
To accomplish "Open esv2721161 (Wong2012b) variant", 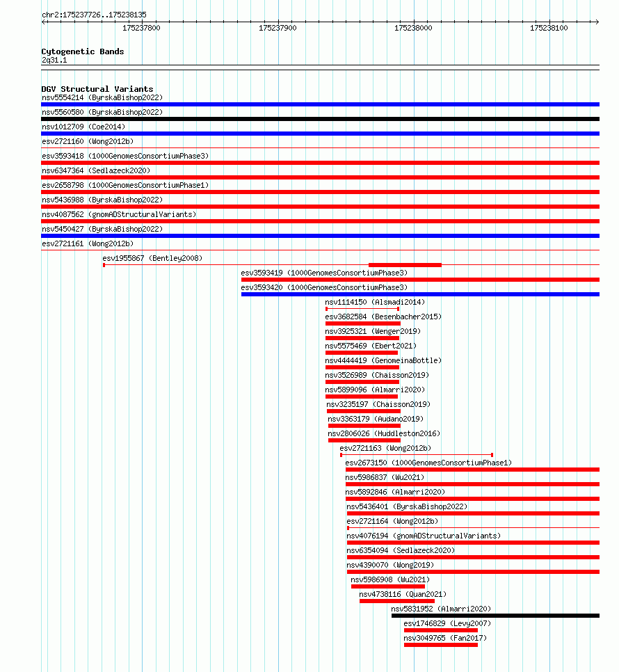I will (88, 243).
